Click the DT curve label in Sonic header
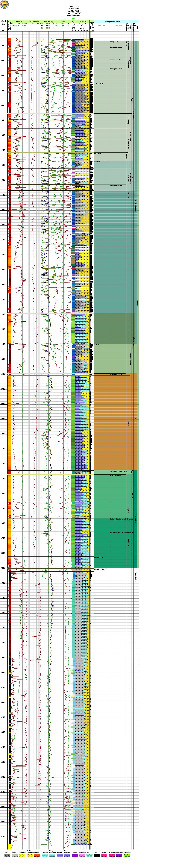Screen dimensions: 176x868 click(x=63, y=26)
